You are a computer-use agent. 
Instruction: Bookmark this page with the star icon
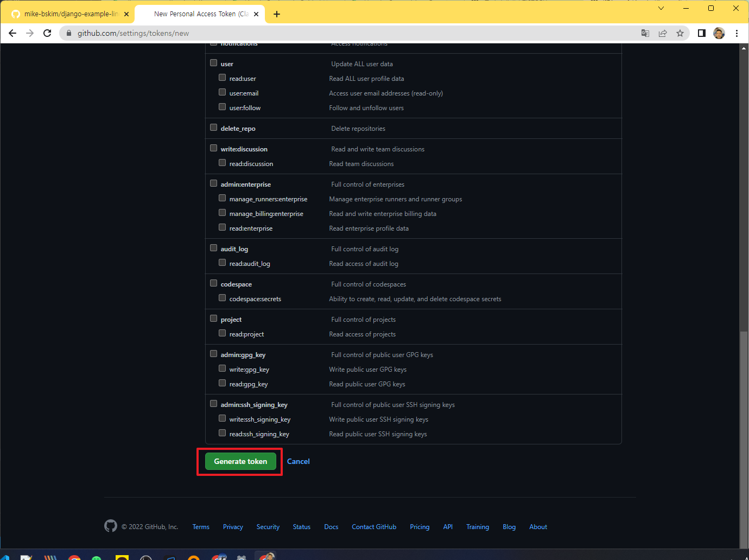(680, 33)
